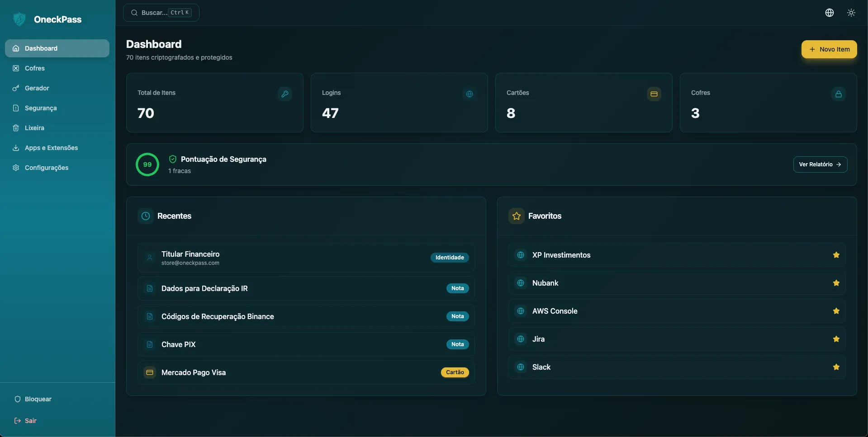Viewport: 868px width, 437px height.
Task: Open Configurações via the gear icon
Action: (16, 167)
